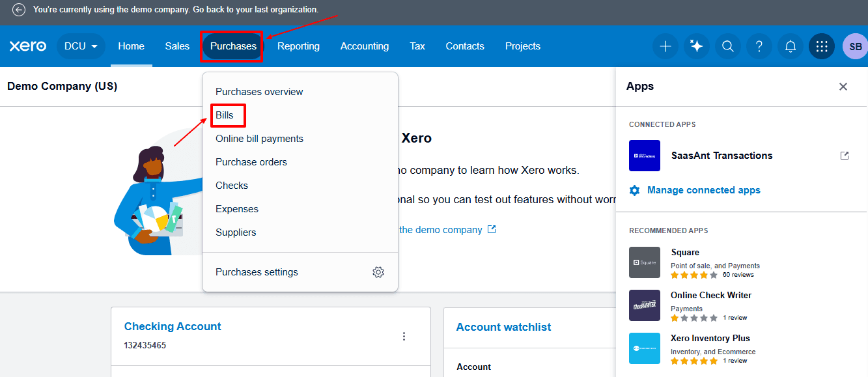Viewport: 868px width, 377px height.
Task: Click the Xero logo
Action: (27, 46)
